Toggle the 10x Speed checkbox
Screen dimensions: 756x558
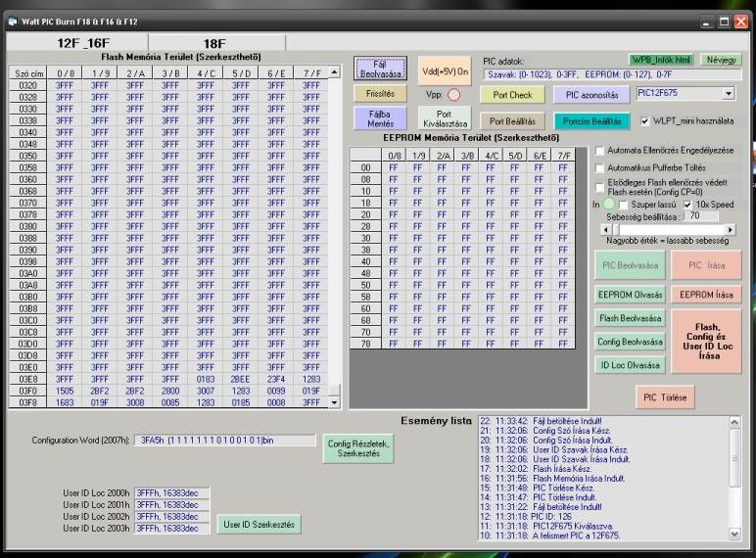coord(688,205)
